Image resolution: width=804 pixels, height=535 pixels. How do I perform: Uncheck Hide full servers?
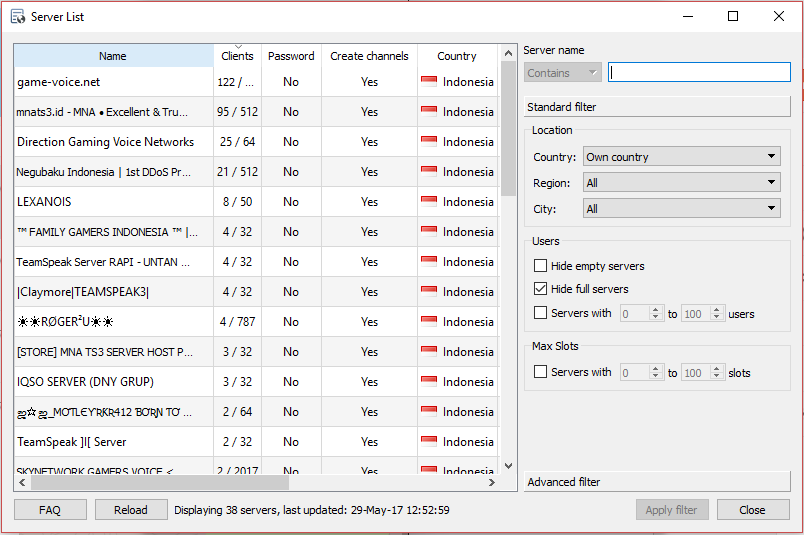point(540,289)
